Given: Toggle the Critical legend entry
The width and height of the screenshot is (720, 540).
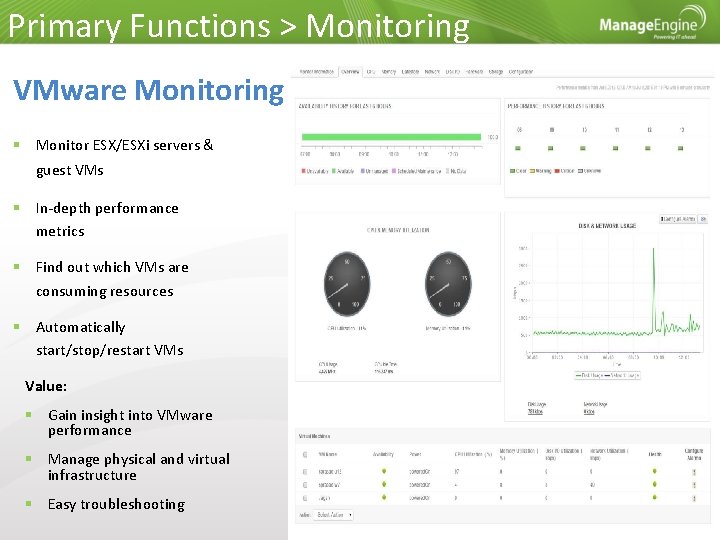Looking at the screenshot, I should [x=564, y=171].
